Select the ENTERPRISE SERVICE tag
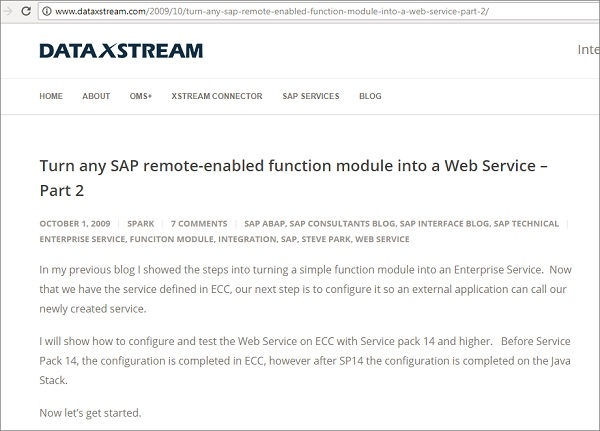 (82, 239)
